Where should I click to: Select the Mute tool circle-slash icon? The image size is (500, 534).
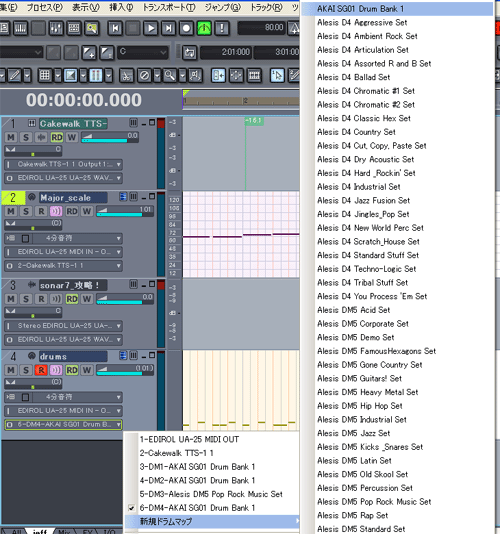[x=144, y=75]
